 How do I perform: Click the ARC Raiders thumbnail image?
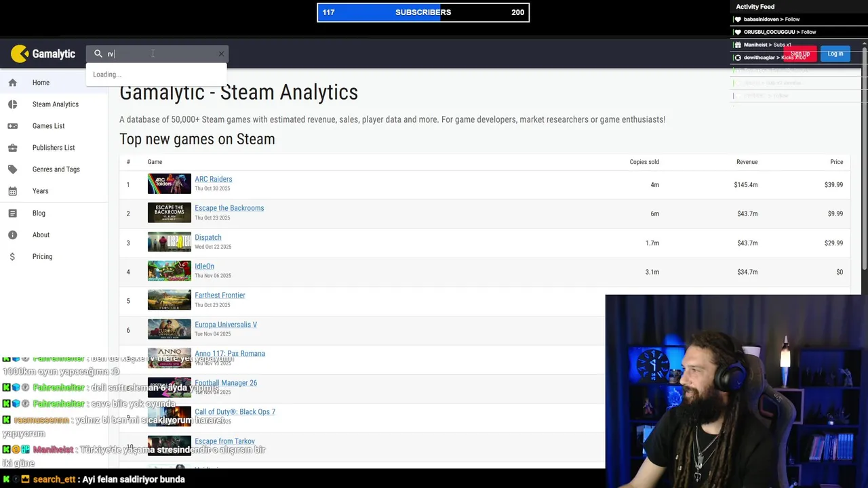tap(170, 184)
